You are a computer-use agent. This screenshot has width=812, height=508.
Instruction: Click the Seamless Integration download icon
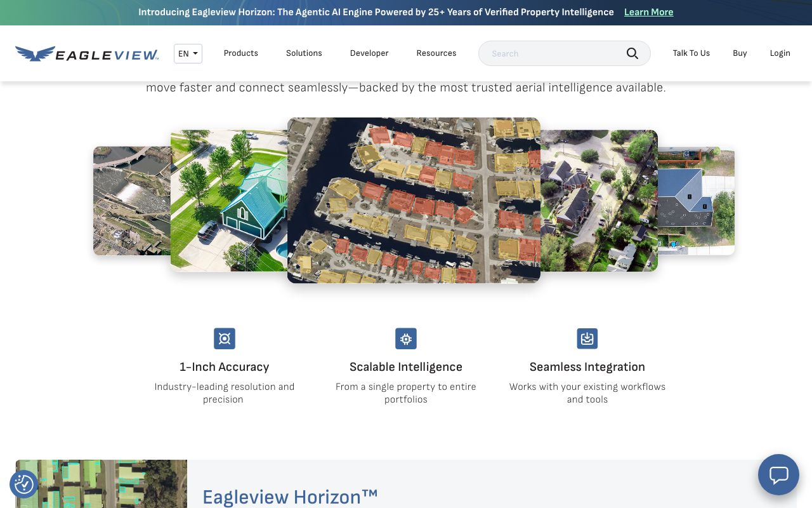[x=587, y=338]
